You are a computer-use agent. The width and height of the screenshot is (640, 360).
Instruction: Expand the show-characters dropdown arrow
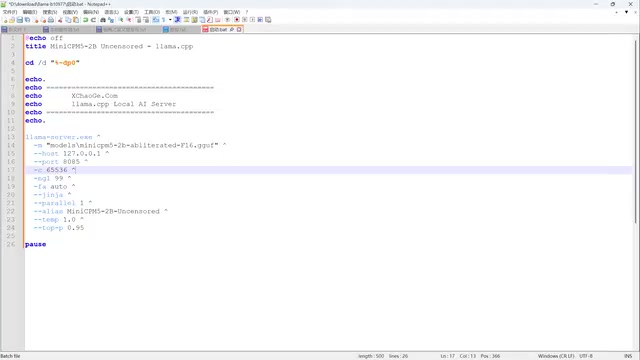pyautogui.click(x=170, y=20)
